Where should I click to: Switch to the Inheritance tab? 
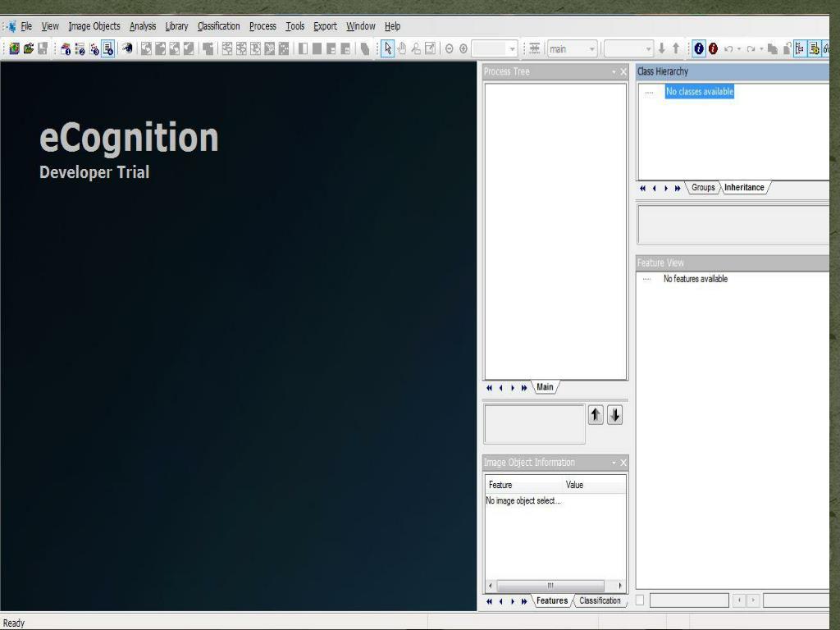(744, 188)
